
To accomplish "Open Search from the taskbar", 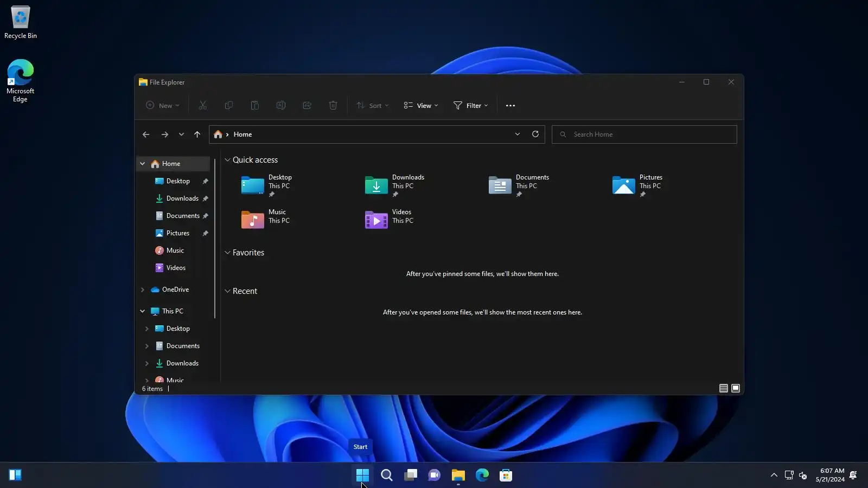I will click(387, 475).
